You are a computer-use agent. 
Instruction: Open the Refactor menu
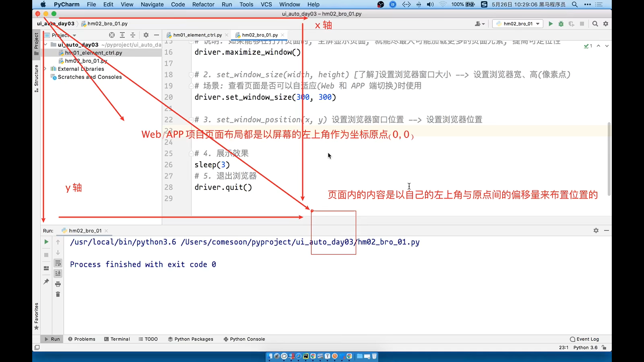tap(203, 4)
